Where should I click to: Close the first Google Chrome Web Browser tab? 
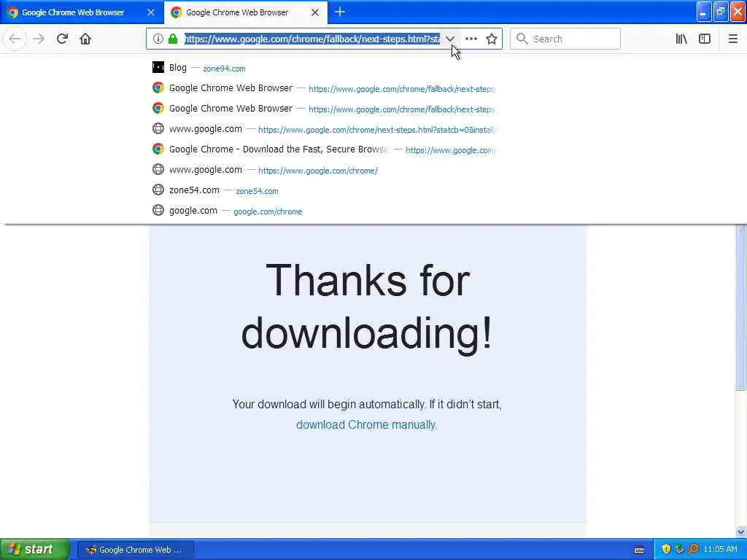(151, 12)
